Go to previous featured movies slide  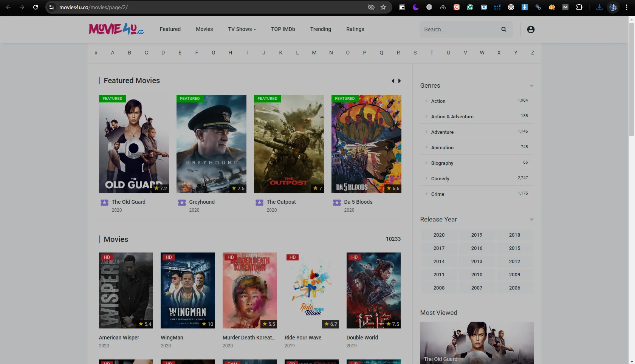pyautogui.click(x=393, y=81)
